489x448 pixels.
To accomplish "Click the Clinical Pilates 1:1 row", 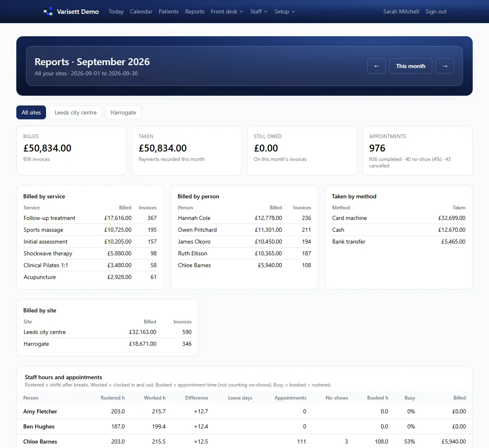I will pos(90,265).
